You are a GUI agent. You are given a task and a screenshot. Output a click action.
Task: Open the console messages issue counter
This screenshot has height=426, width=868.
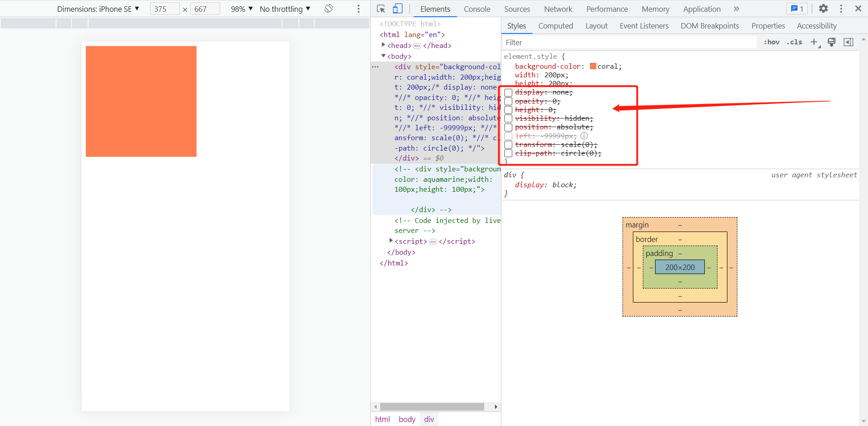tap(797, 9)
